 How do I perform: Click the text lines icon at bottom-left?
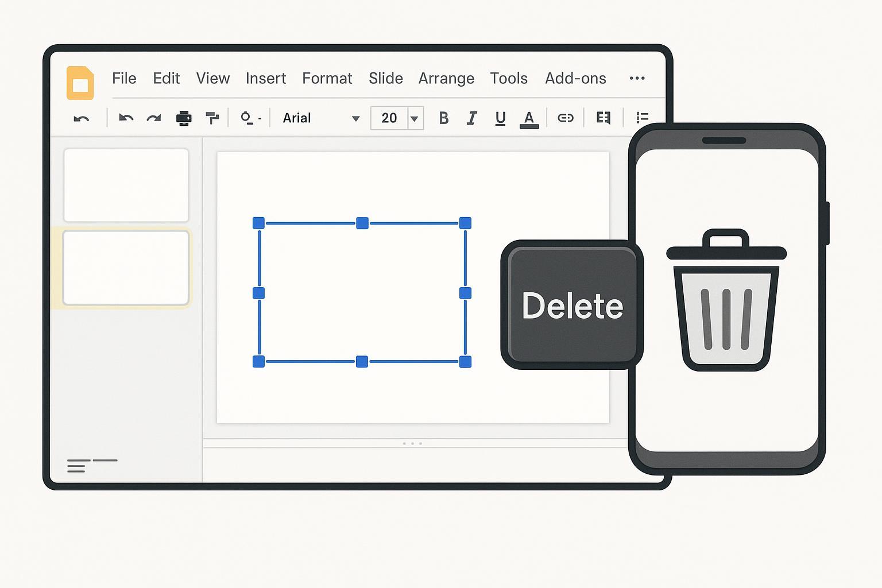coord(79,466)
